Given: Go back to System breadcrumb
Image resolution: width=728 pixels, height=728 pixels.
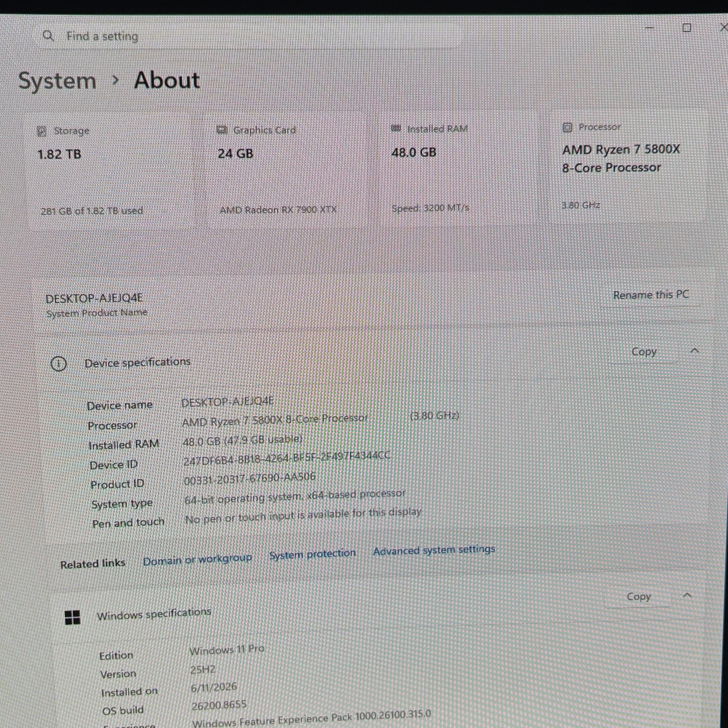Looking at the screenshot, I should pyautogui.click(x=57, y=81).
